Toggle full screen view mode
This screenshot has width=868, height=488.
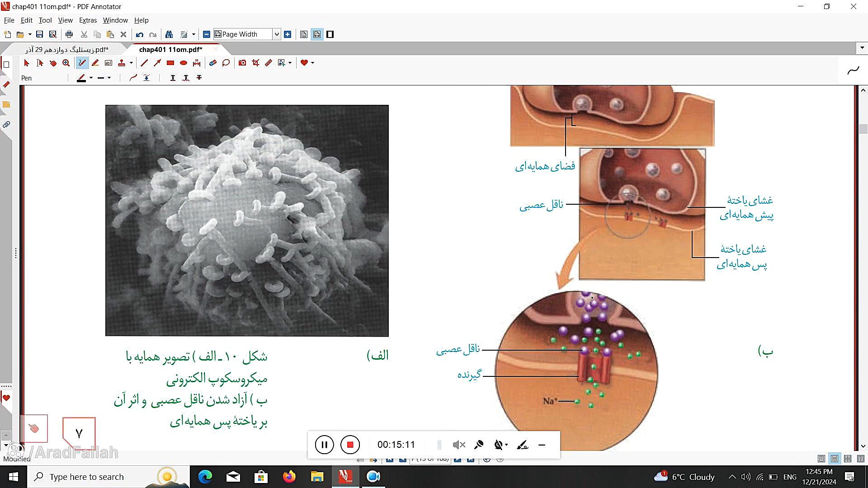click(x=330, y=34)
